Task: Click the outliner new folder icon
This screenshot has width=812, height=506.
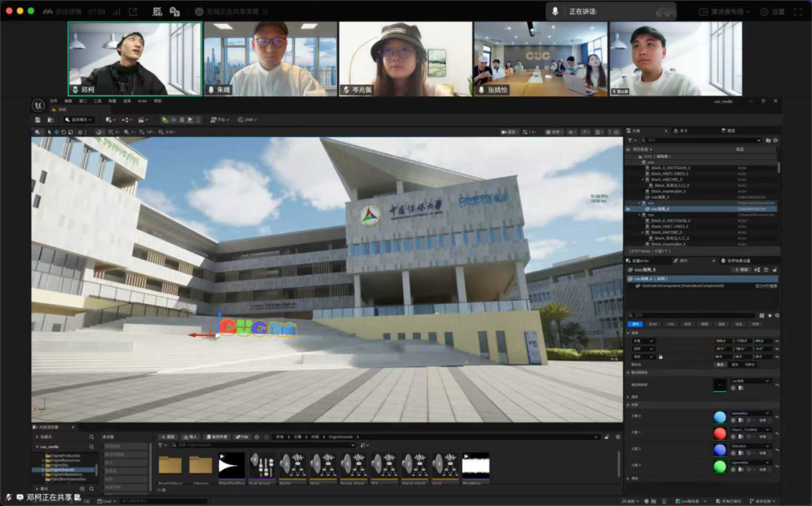Action: (x=768, y=141)
